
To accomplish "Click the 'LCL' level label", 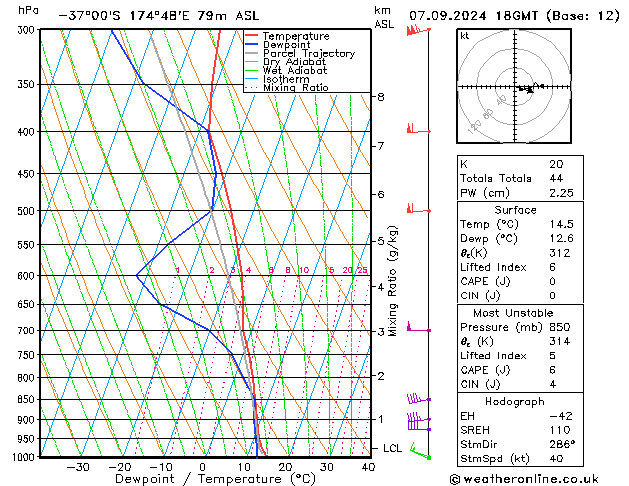I will click(392, 448).
